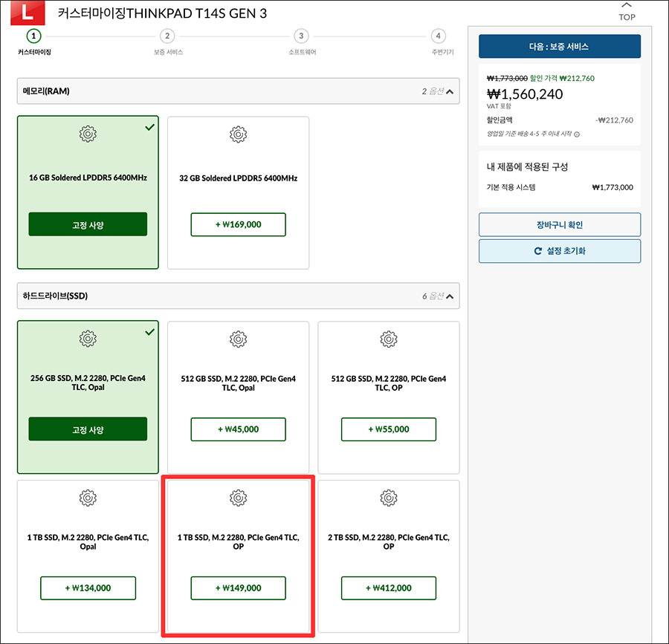669x644 pixels.
Task: Click 고정 사양 on 256 GB SSD card
Action: pyautogui.click(x=88, y=429)
